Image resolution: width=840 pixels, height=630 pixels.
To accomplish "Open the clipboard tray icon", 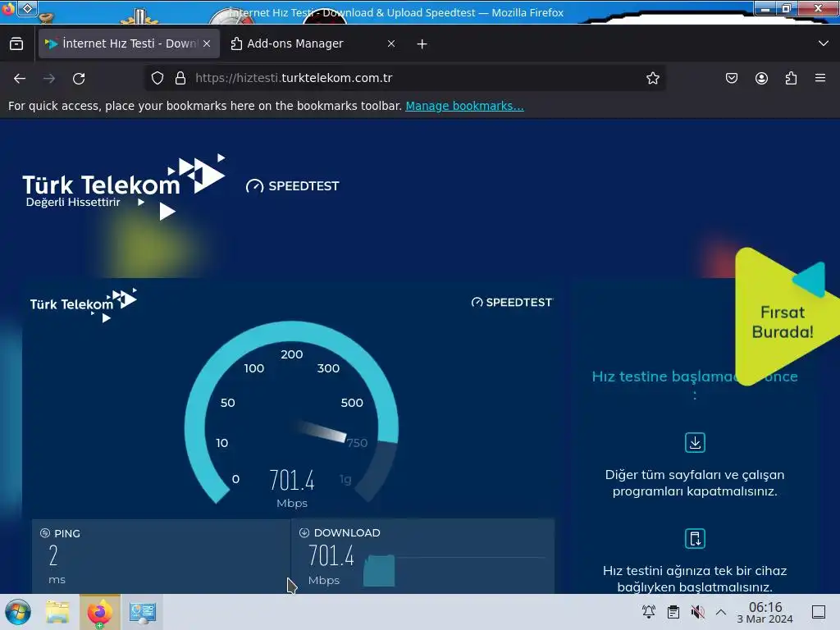I will pos(673,612).
